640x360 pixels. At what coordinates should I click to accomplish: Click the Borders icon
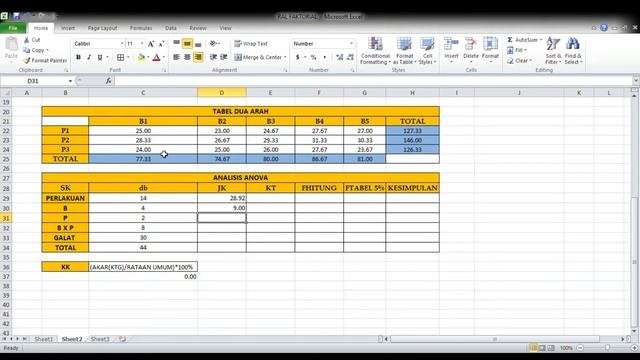click(x=120, y=58)
